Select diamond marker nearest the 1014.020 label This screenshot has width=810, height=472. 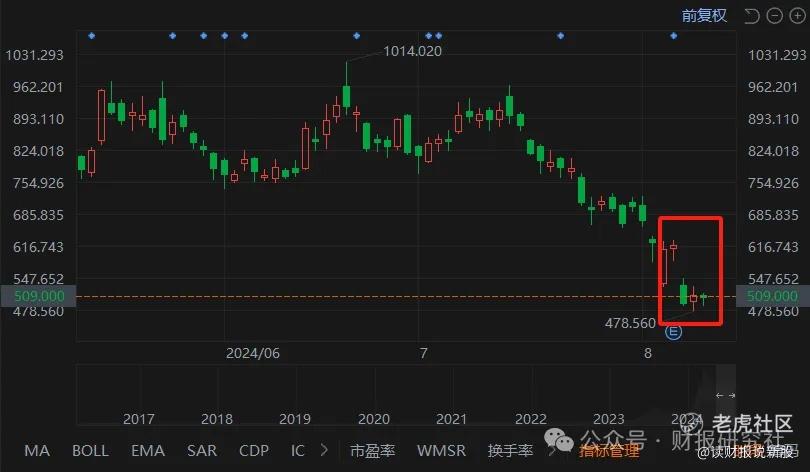coord(428,36)
